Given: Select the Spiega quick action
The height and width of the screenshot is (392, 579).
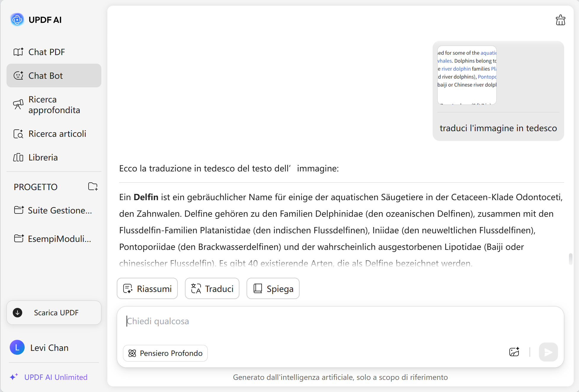Looking at the screenshot, I should point(273,288).
